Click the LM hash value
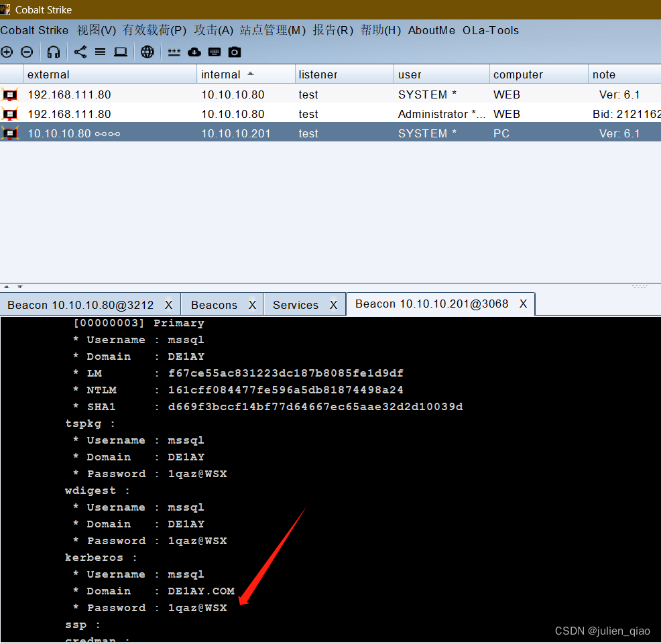This screenshot has height=644, width=661. 286,373
